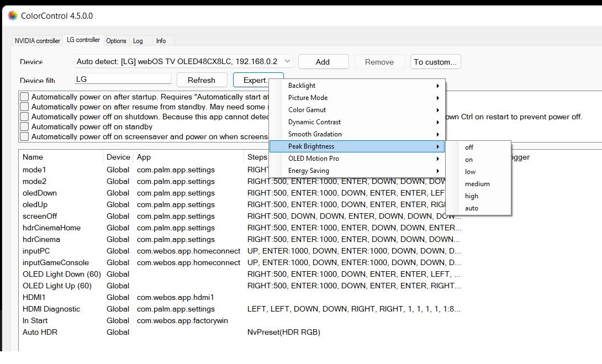Select the Peak Brightness menu entry

point(357,146)
